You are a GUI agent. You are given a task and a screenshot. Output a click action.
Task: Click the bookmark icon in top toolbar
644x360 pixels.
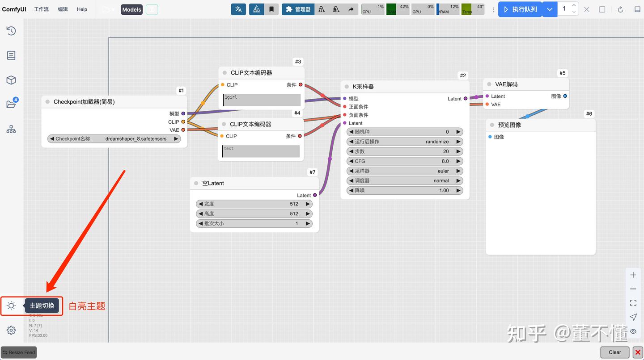pyautogui.click(x=271, y=9)
